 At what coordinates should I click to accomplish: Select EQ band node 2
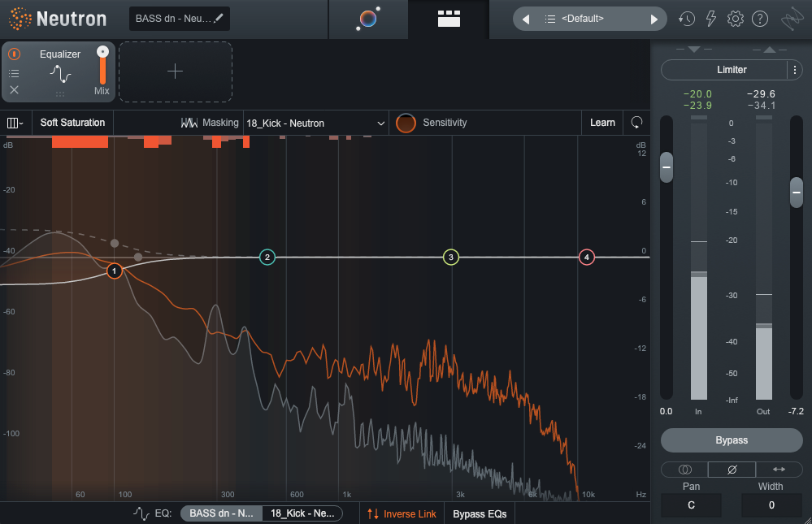267,257
